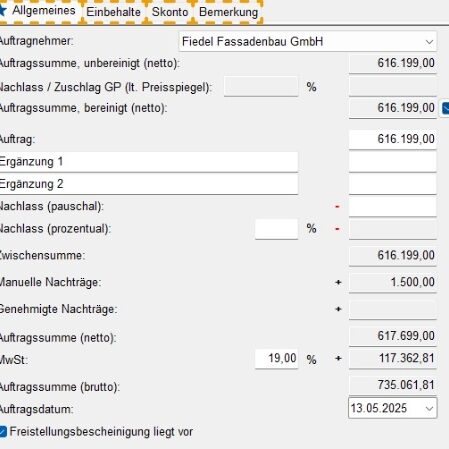Click the Auftrag amount field 616.199,00
This screenshot has width=449, height=449.
393,139
